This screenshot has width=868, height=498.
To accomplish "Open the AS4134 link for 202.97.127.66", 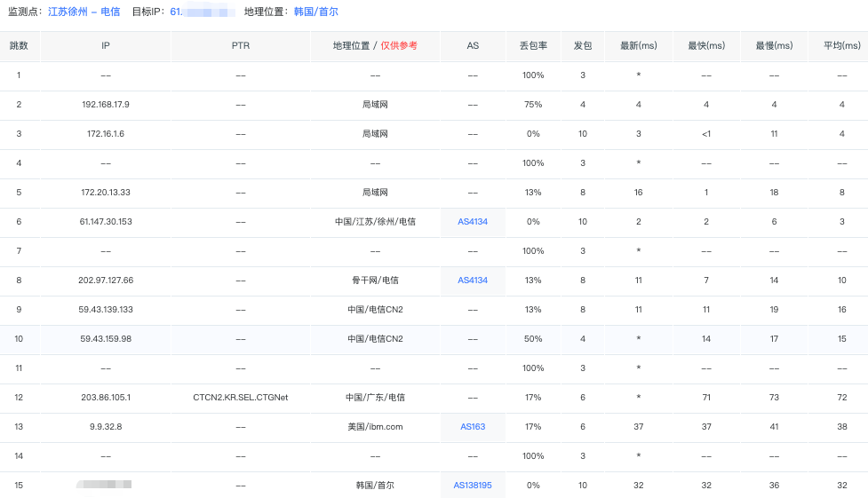I will coord(473,281).
